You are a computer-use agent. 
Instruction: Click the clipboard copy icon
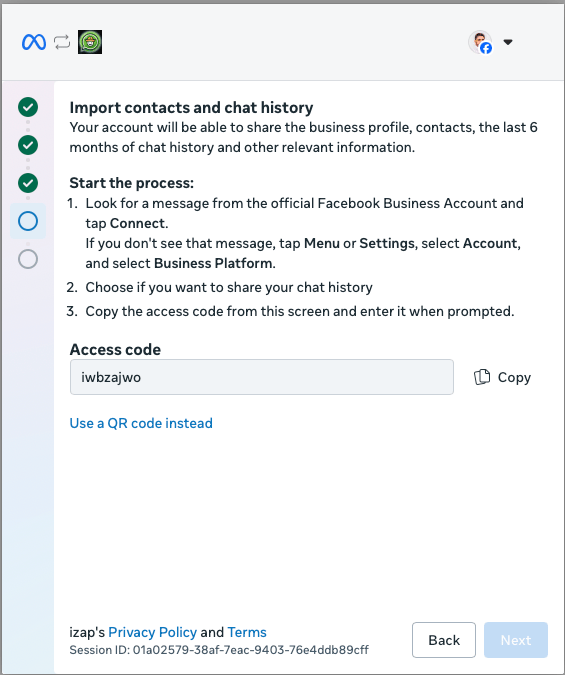(x=482, y=377)
